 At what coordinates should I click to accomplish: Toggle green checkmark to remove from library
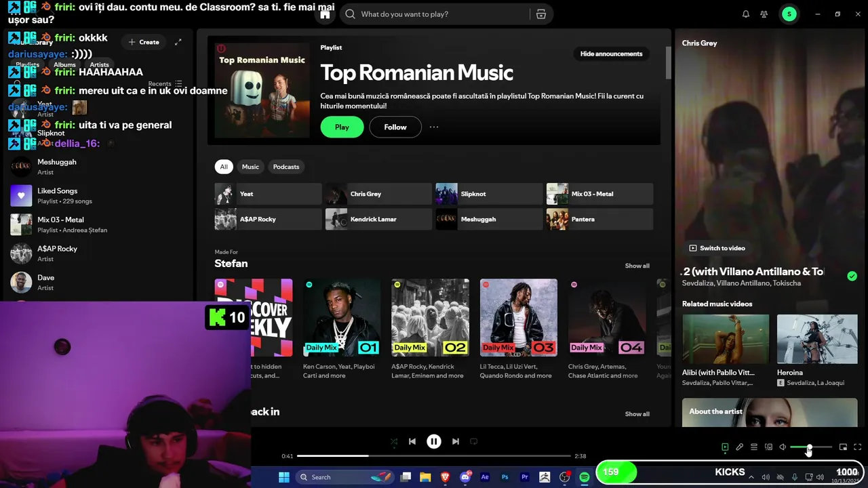coord(852,276)
